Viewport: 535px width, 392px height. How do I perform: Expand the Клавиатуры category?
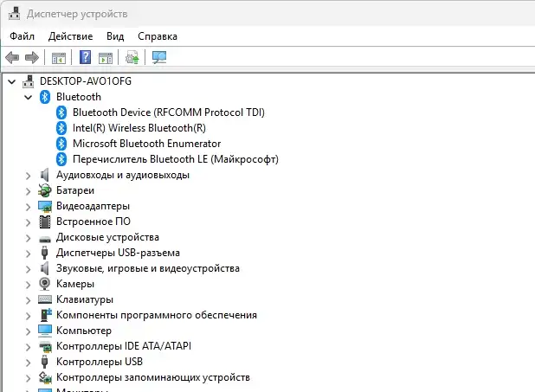[29, 300]
